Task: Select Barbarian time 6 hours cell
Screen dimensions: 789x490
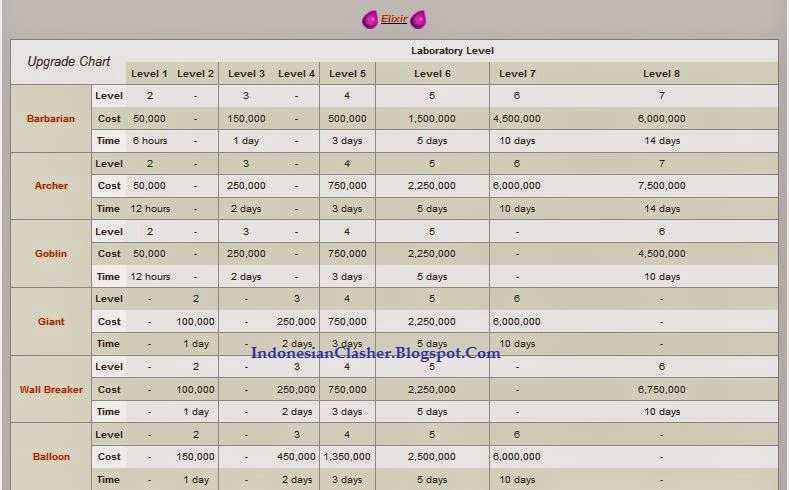Action: coord(149,141)
